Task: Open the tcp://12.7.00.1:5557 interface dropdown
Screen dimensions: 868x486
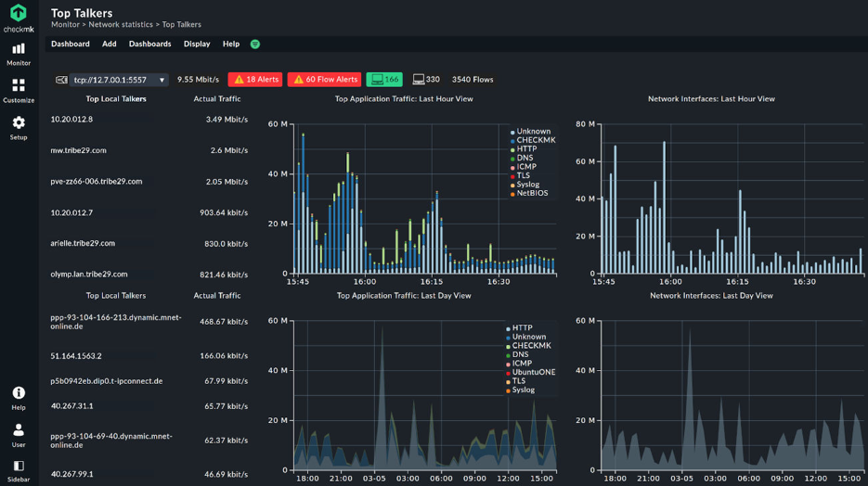Action: click(x=119, y=80)
